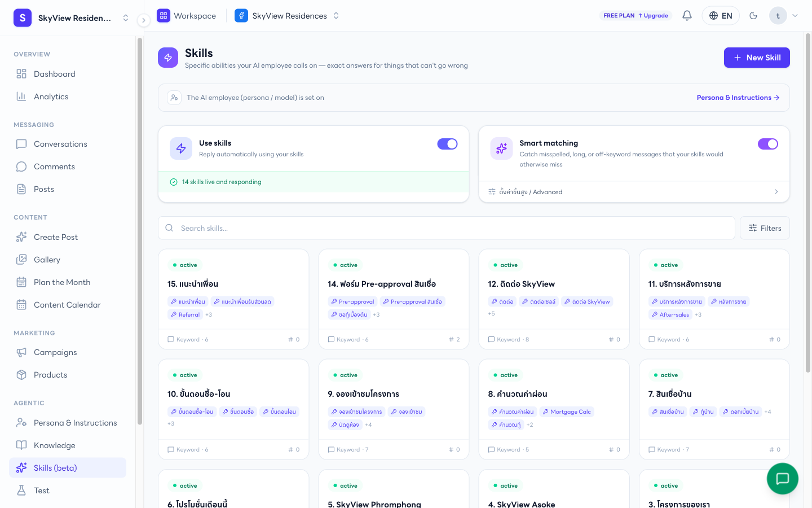
Task: Click the Search skills input field
Action: click(447, 228)
